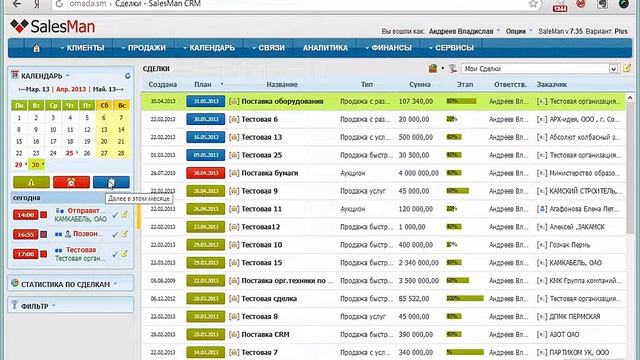Refresh the calendar panel
This screenshot has height=360, width=640.
(x=128, y=76)
